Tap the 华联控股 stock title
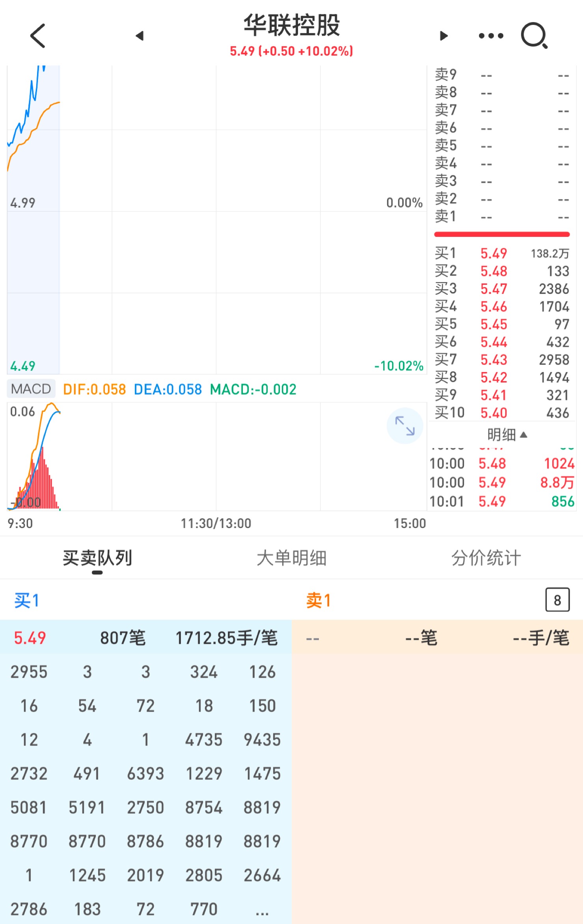The image size is (583, 924). click(292, 25)
